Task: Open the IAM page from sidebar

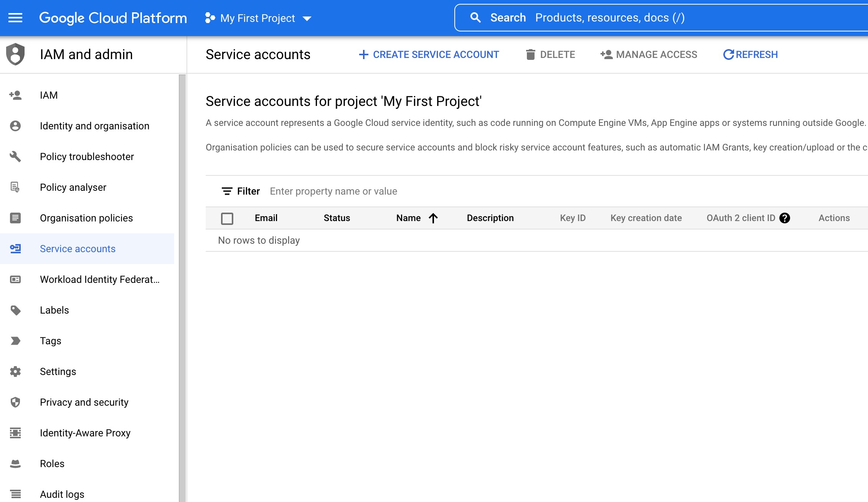Action: [x=87, y=95]
